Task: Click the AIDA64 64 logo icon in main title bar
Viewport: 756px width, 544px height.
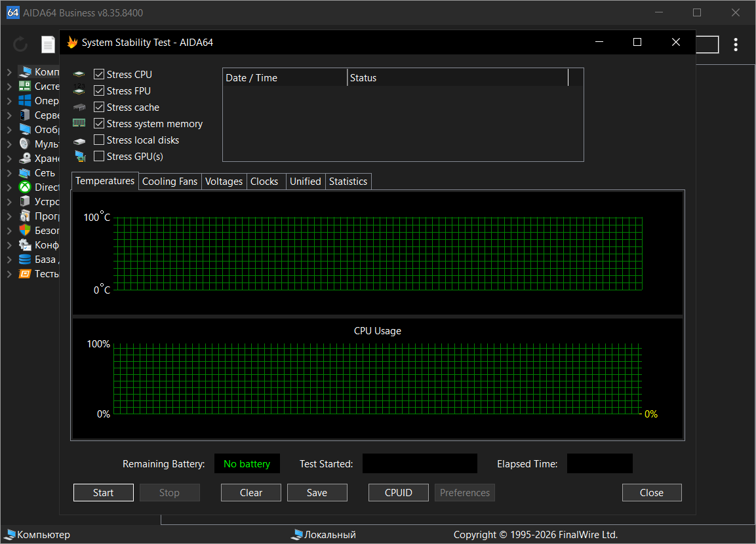Action: [x=12, y=12]
